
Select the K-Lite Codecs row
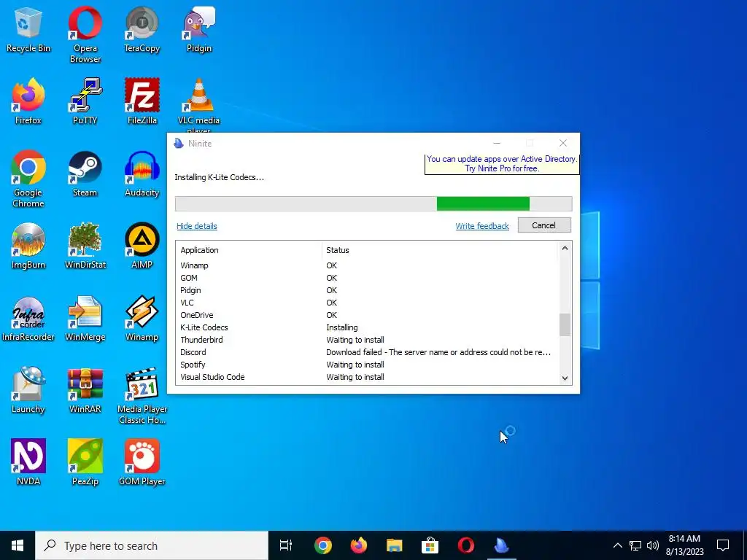tap(367, 327)
